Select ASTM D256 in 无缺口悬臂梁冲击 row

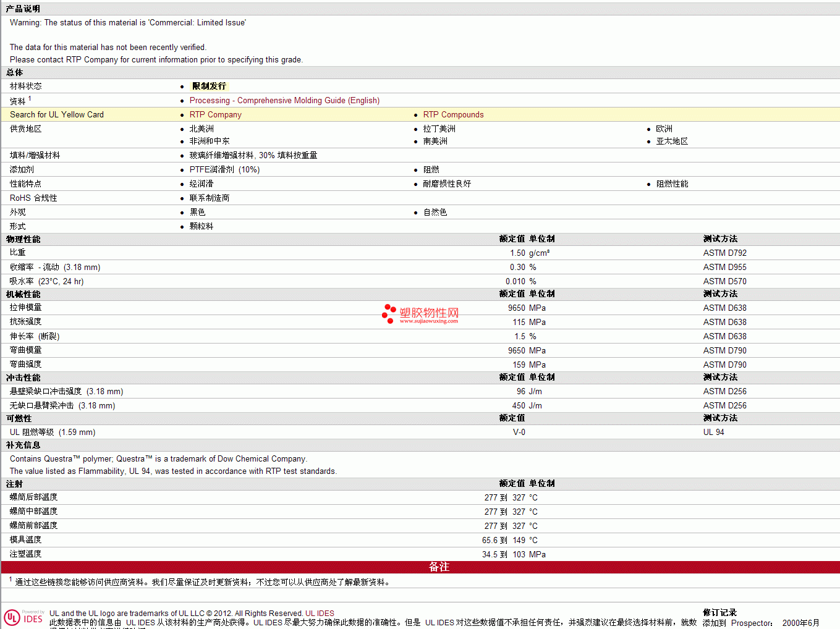724,405
